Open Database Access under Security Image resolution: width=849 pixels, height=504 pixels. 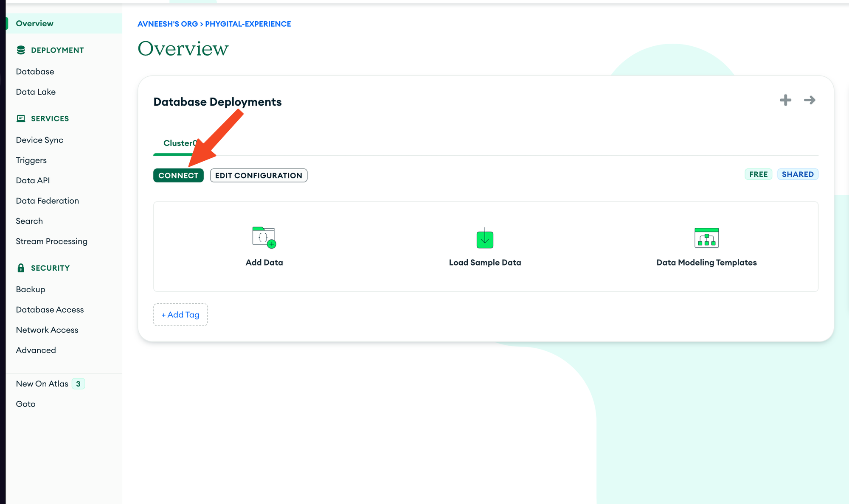pyautogui.click(x=50, y=309)
